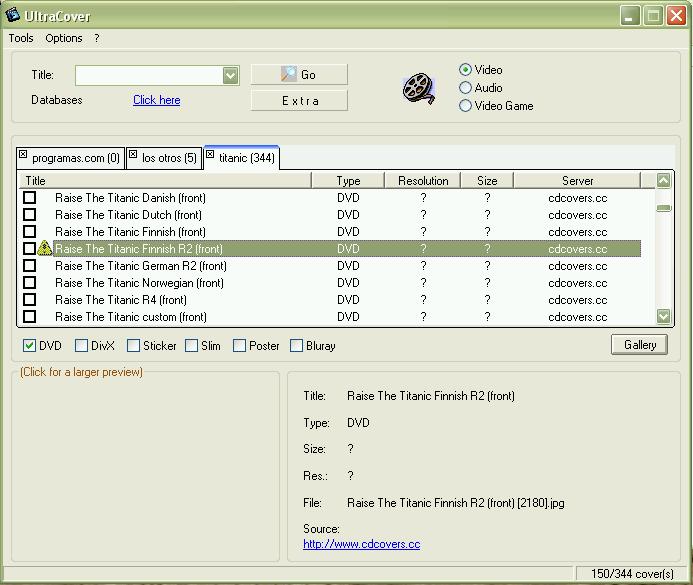Enable the Bluray filter checkbox

pyautogui.click(x=296, y=346)
